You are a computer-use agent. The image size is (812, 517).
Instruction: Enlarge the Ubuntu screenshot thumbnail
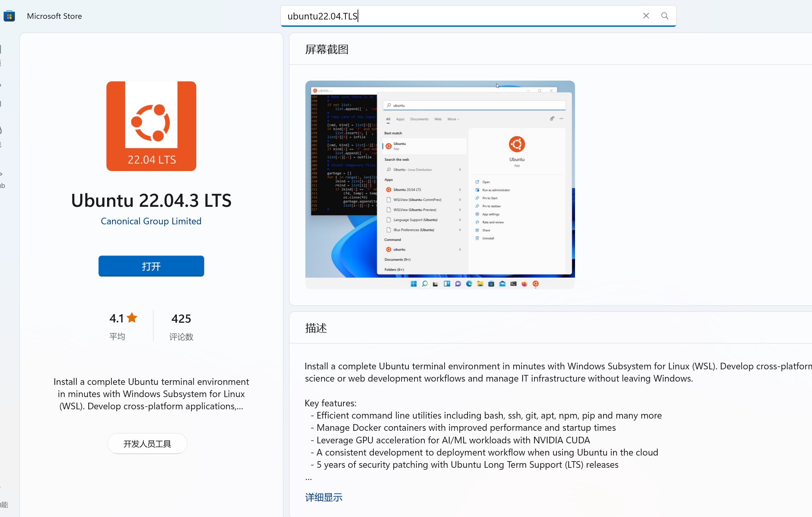(440, 184)
